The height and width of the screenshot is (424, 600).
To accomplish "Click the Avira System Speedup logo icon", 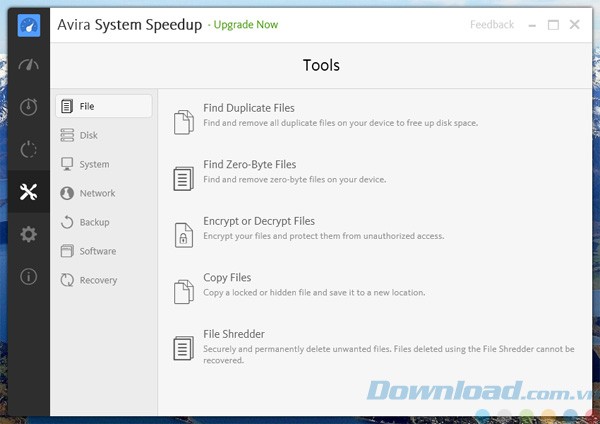I will pos(29,26).
